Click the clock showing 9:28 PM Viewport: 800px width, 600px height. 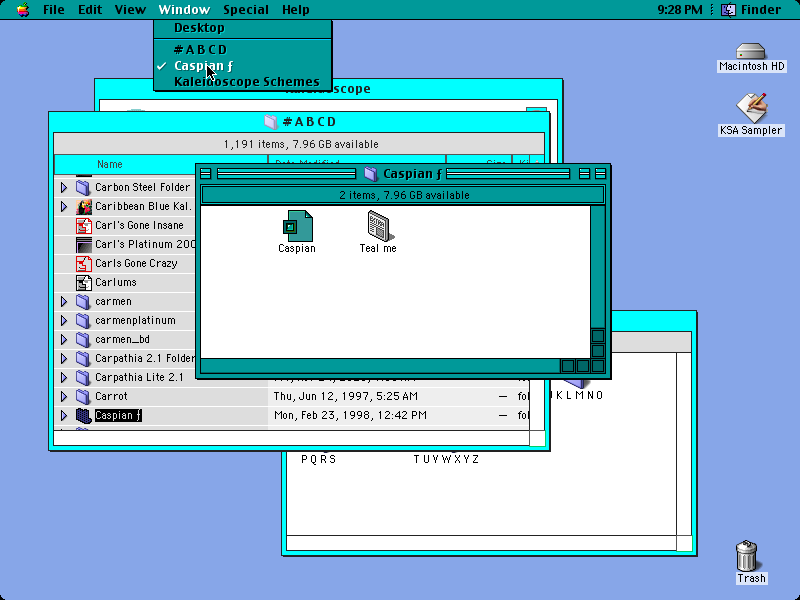pos(680,10)
